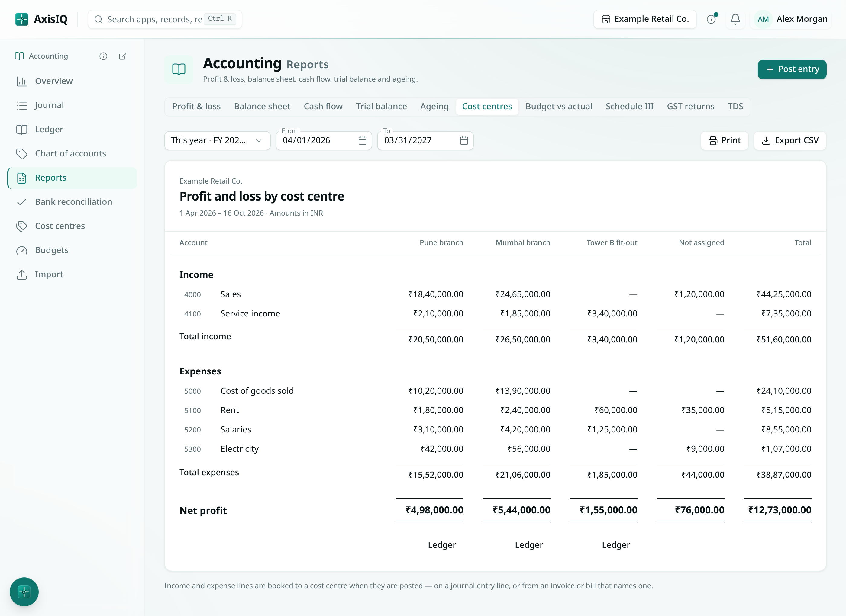846x616 pixels.
Task: Click the help info icon in top bar
Action: tap(711, 19)
